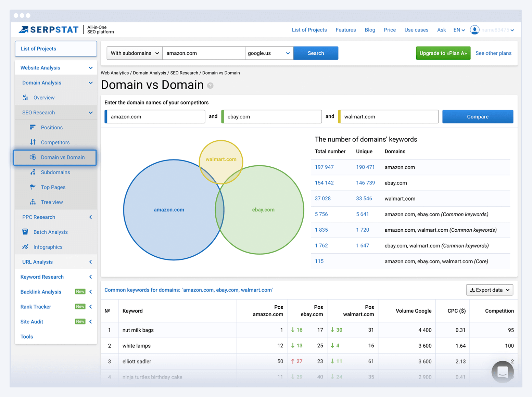Open the With subdomains dropdown

click(135, 53)
